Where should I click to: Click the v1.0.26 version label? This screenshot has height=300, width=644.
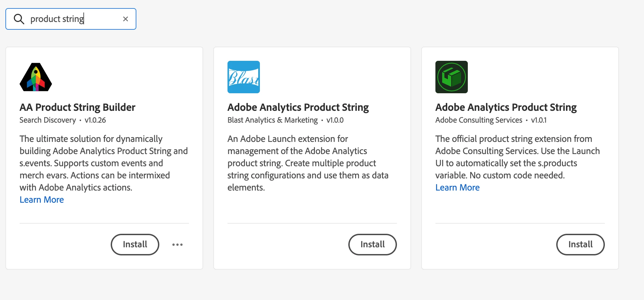click(x=95, y=120)
